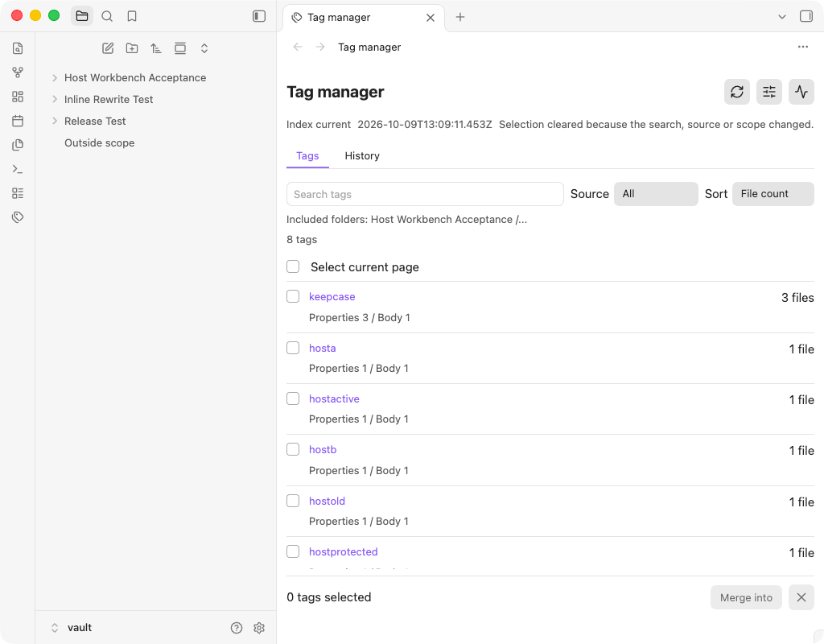The height and width of the screenshot is (644, 824).
Task: Click the 8 tags count text
Action: click(x=302, y=240)
